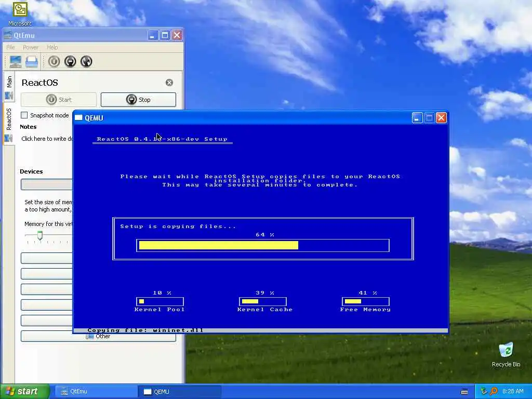Expand the Other devices section
Viewport: 532px width, 399px height.
click(x=98, y=336)
